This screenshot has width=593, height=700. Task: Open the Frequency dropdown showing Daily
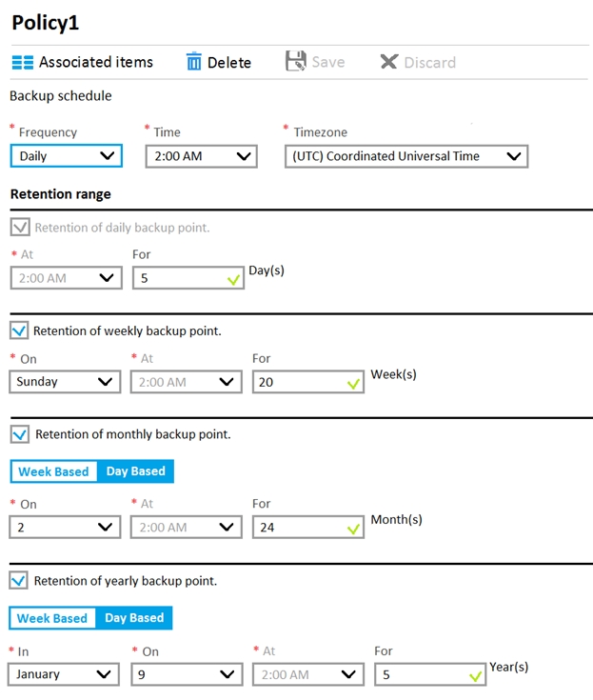tap(66, 156)
